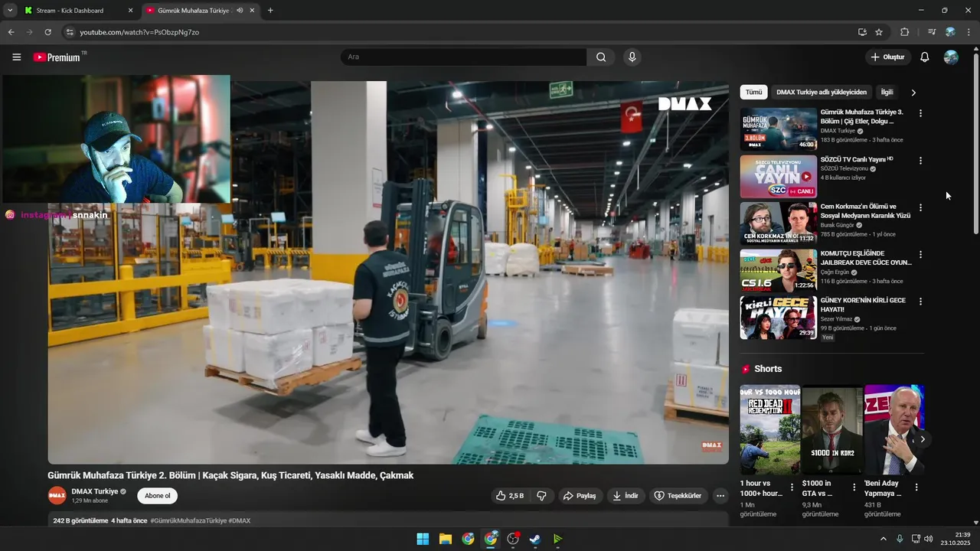Open DMAX Turkiye channel name link
This screenshot has width=980, height=551.
pyautogui.click(x=95, y=491)
